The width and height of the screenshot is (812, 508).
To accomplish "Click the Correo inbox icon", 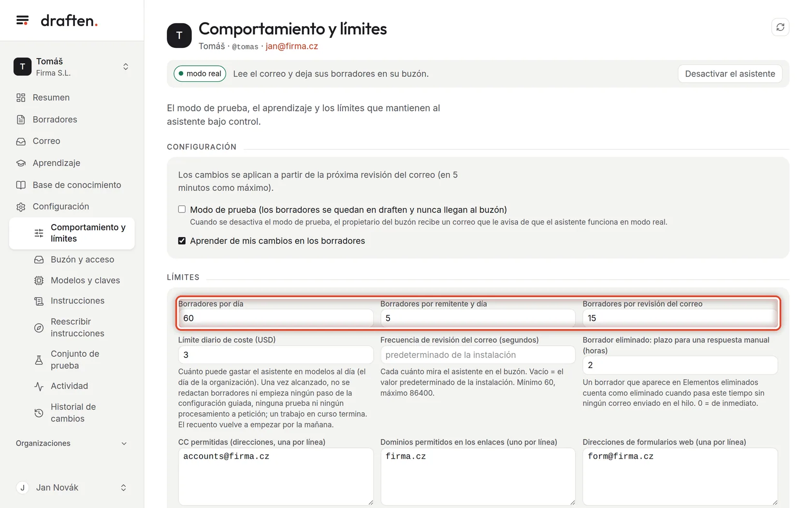I will tap(21, 141).
